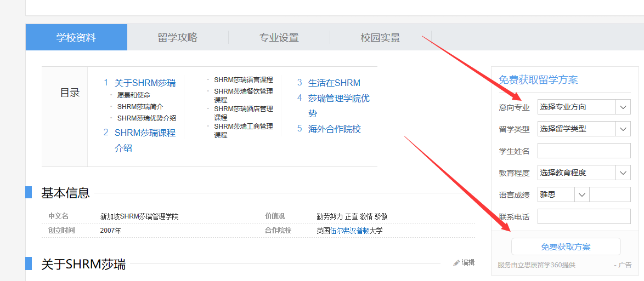Open the 伍尔弗汉普顿 university link
Image resolution: width=644 pixels, height=281 pixels.
click(350, 231)
